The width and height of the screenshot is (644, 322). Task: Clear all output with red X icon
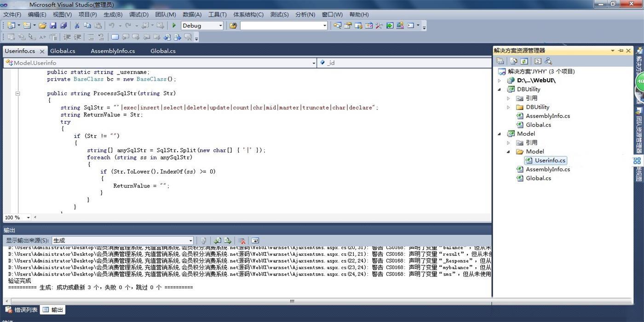tap(241, 241)
